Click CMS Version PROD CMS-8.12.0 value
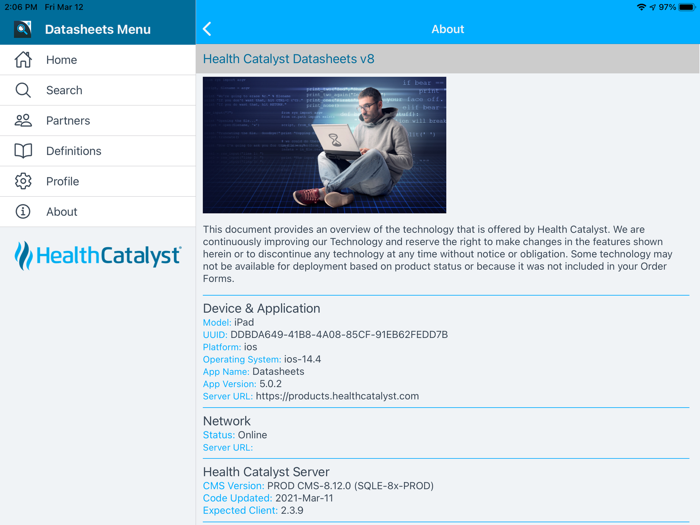Image resolution: width=700 pixels, height=525 pixels. coord(350,486)
